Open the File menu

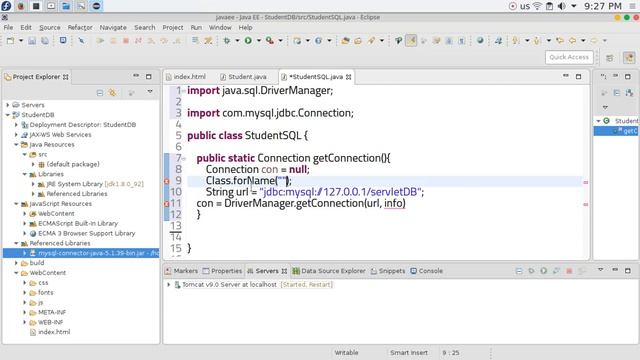click(8, 27)
